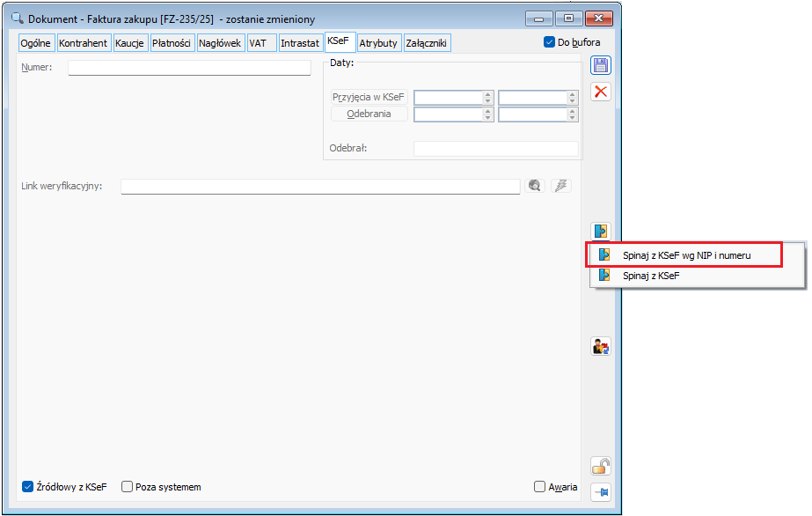Click the Odebrania time field
The height and width of the screenshot is (516, 812).
pyautogui.click(x=533, y=114)
